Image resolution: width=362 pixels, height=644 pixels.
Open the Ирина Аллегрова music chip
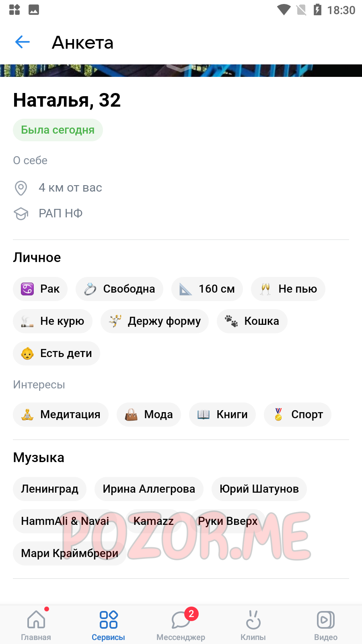pos(149,489)
